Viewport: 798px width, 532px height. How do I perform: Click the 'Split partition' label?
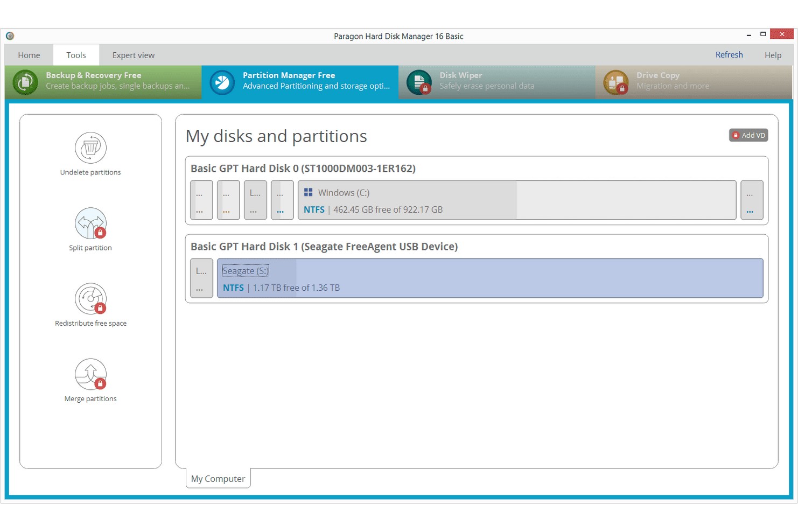[x=90, y=248]
